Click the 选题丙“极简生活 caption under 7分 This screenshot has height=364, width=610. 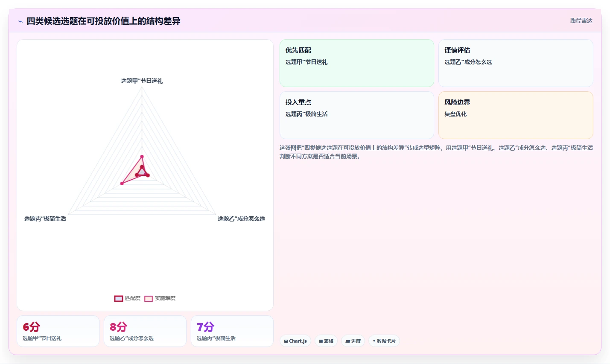click(x=216, y=338)
